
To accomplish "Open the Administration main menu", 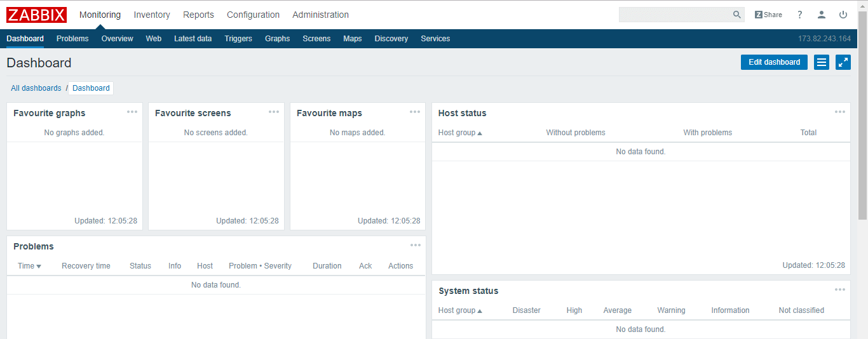I will coord(320,15).
